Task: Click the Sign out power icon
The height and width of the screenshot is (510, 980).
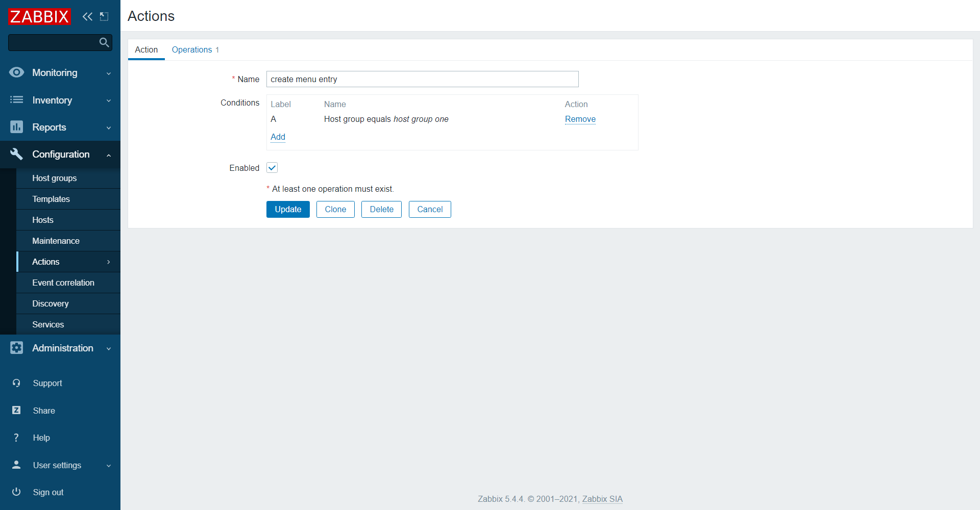Action: click(16, 492)
